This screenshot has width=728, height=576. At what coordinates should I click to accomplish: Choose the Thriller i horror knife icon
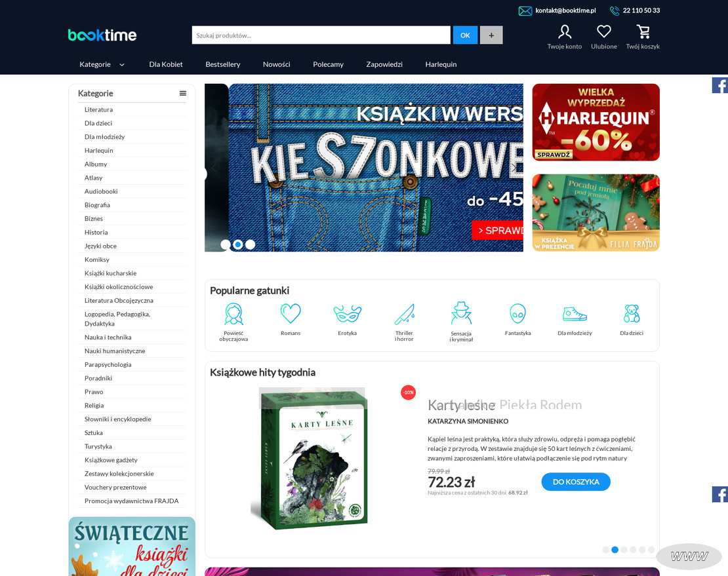[404, 314]
